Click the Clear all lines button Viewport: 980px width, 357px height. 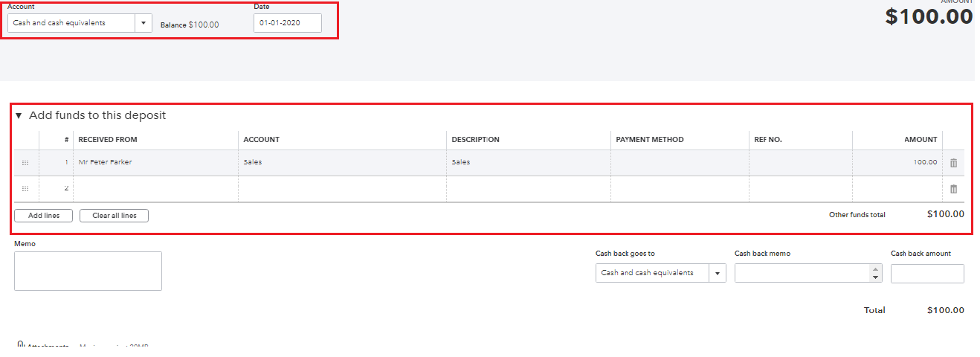coord(114,216)
